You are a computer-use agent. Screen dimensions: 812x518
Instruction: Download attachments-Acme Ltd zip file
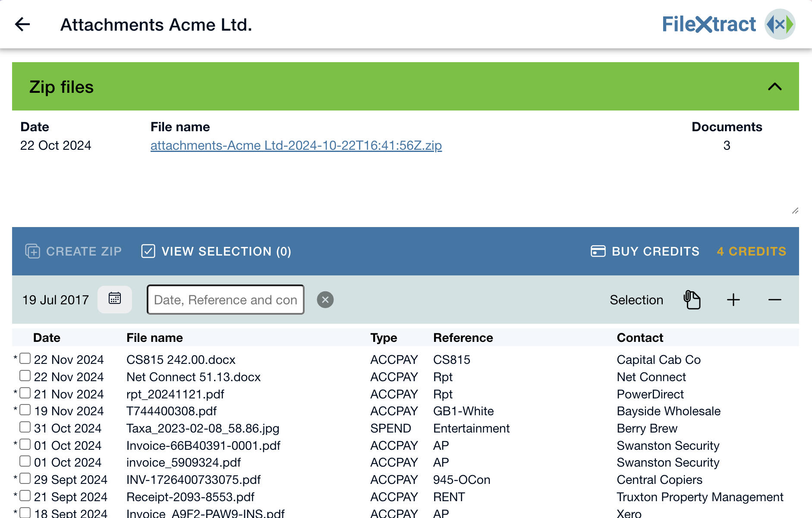pyautogui.click(x=296, y=145)
